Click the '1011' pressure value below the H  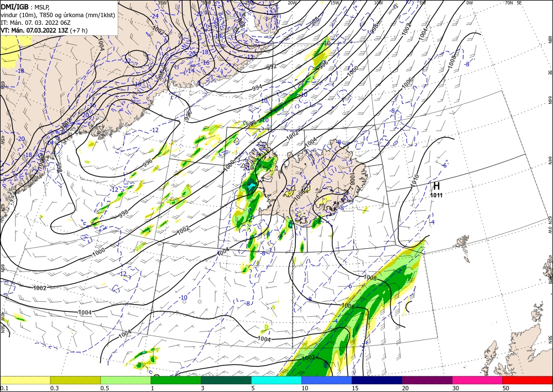[x=436, y=195]
